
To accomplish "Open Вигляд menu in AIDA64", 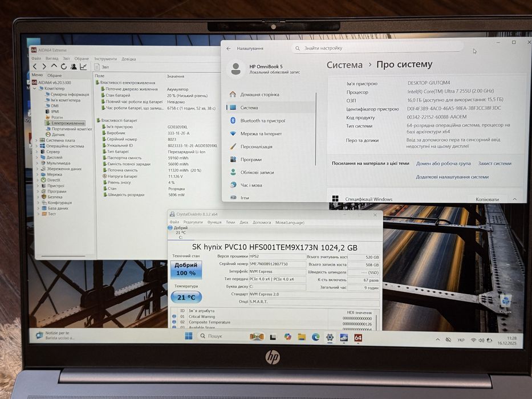I will tap(52, 59).
